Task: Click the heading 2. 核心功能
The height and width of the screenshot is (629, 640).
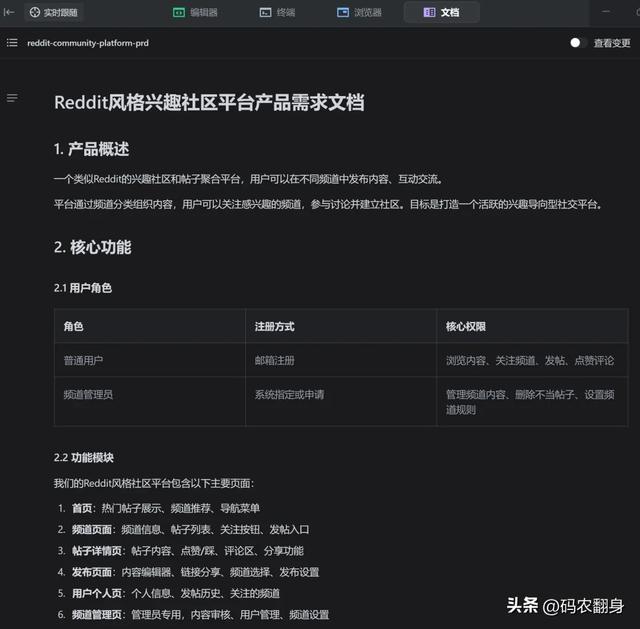Action: 93,247
